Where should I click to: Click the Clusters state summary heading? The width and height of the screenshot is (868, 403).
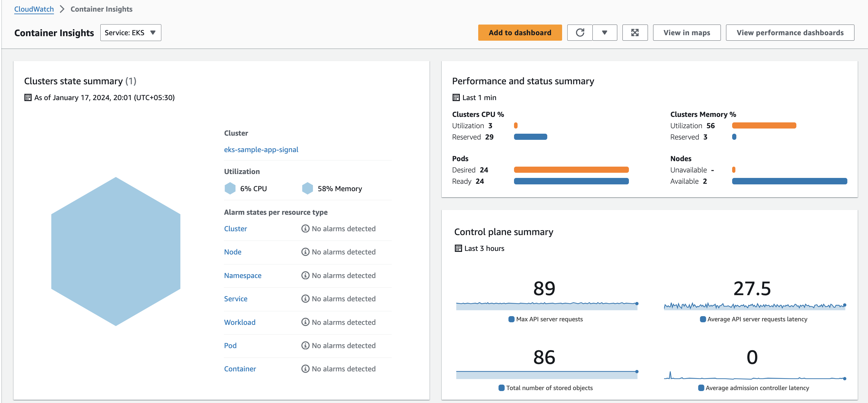[x=80, y=81]
